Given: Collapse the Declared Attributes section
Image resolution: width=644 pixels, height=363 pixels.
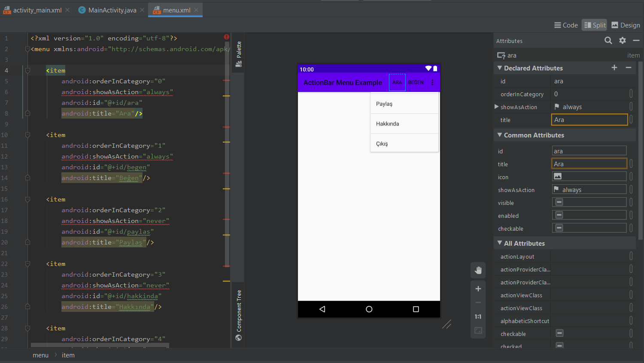Looking at the screenshot, I should pyautogui.click(x=500, y=68).
